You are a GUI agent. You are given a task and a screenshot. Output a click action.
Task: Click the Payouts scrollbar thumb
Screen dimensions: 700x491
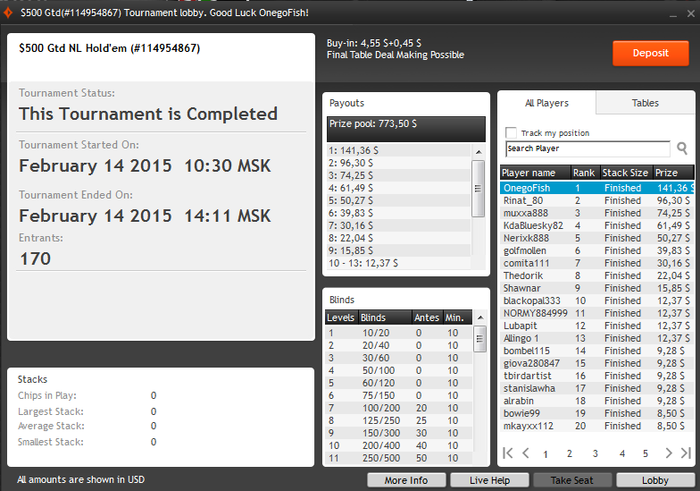[x=478, y=188]
